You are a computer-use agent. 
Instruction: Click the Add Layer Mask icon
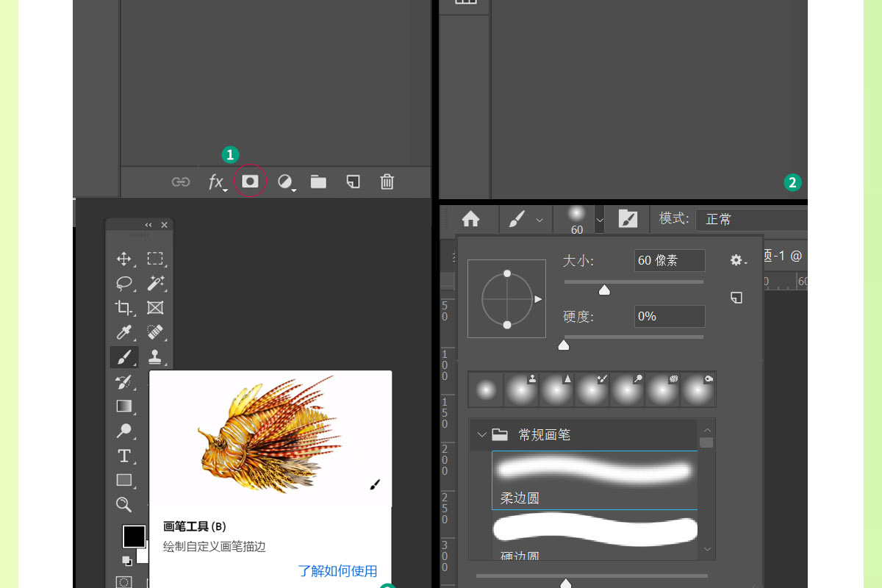(250, 182)
